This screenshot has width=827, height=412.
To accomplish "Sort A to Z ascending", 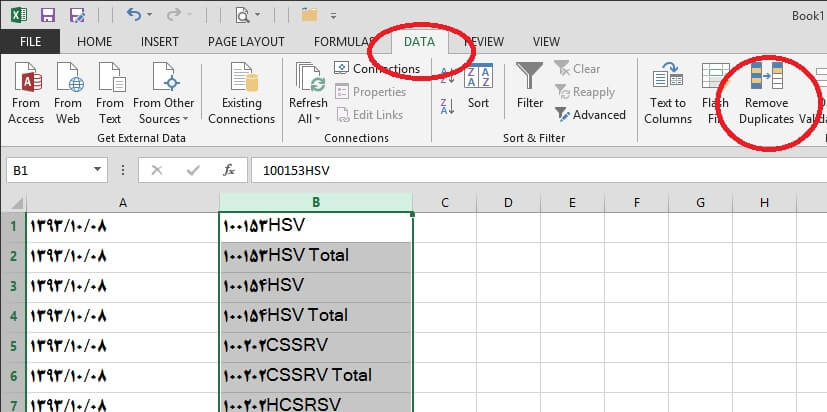I will tap(447, 76).
